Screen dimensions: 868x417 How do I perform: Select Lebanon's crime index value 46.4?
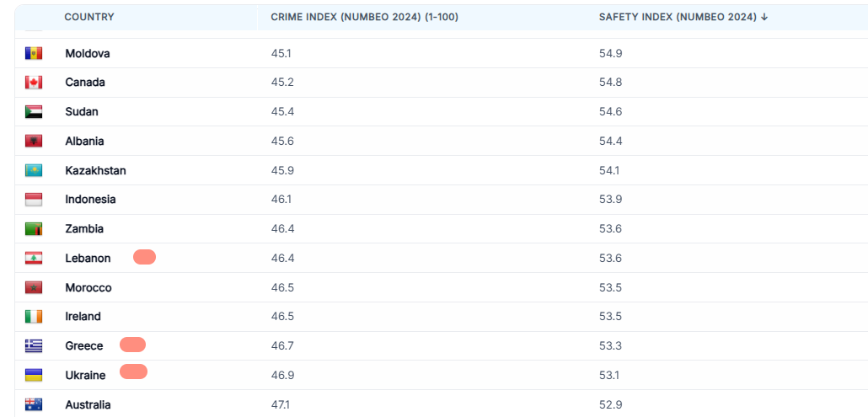coord(282,259)
